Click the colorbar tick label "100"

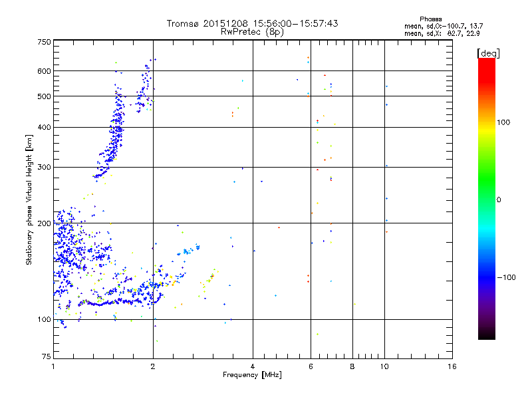coord(503,122)
